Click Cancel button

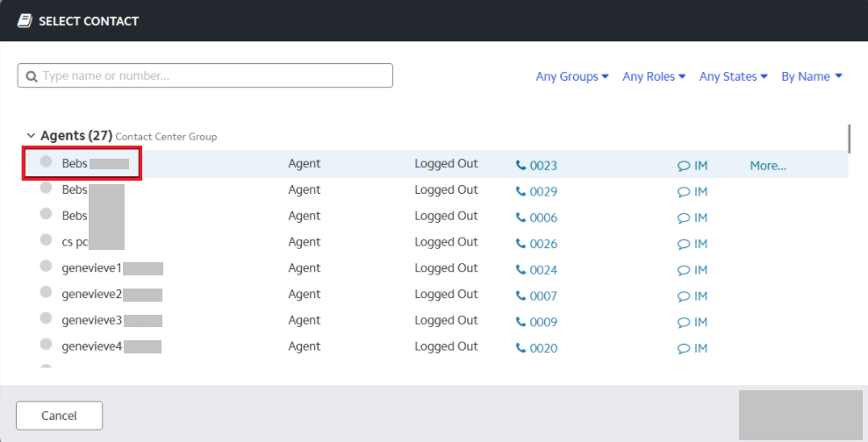pyautogui.click(x=59, y=416)
